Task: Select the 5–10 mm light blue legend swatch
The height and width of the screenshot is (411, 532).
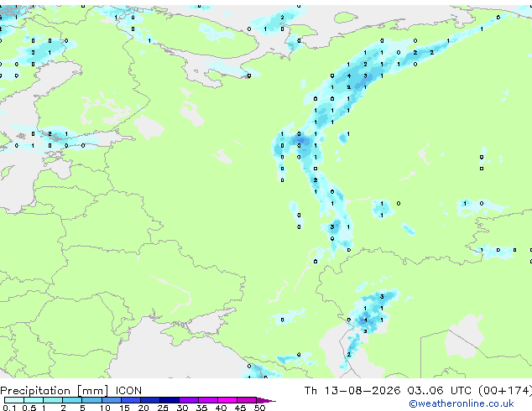Action: tap(91, 400)
